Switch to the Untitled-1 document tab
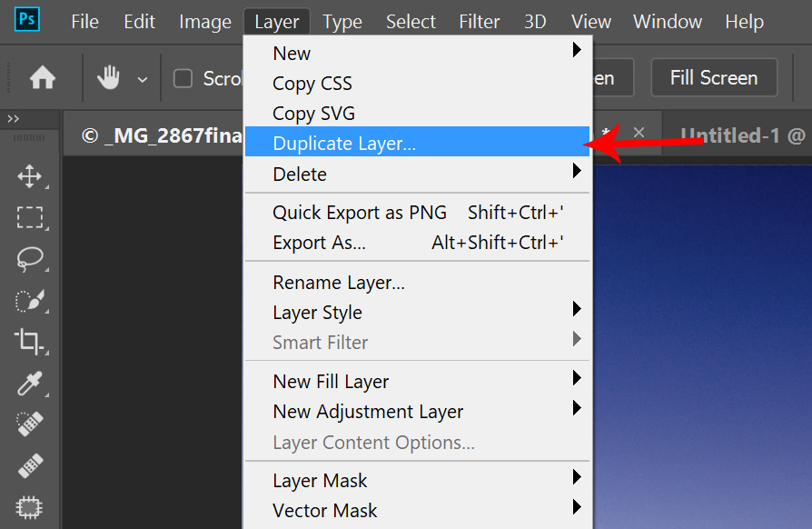812x529 pixels. [742, 136]
